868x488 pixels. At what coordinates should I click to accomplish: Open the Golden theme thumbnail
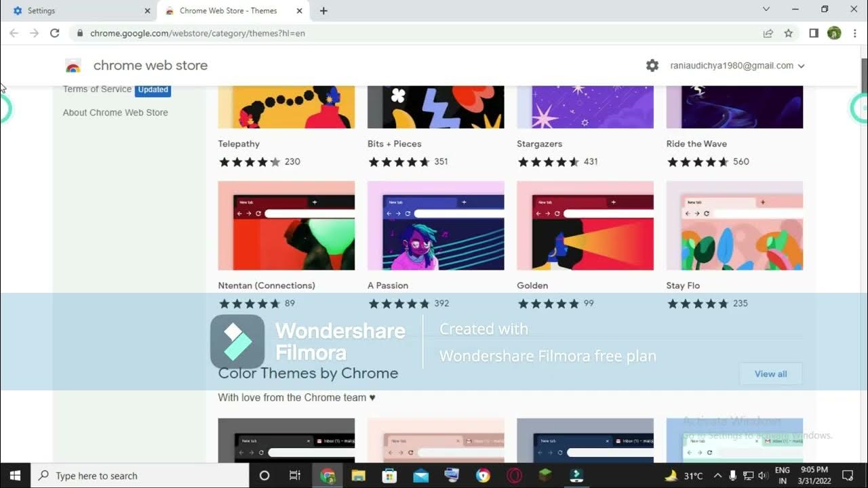(x=585, y=226)
